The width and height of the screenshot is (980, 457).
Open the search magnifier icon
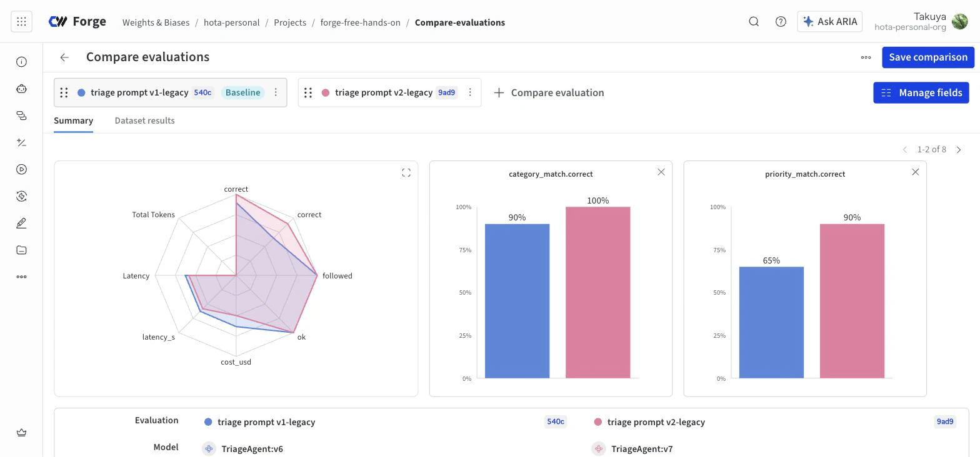(x=754, y=21)
